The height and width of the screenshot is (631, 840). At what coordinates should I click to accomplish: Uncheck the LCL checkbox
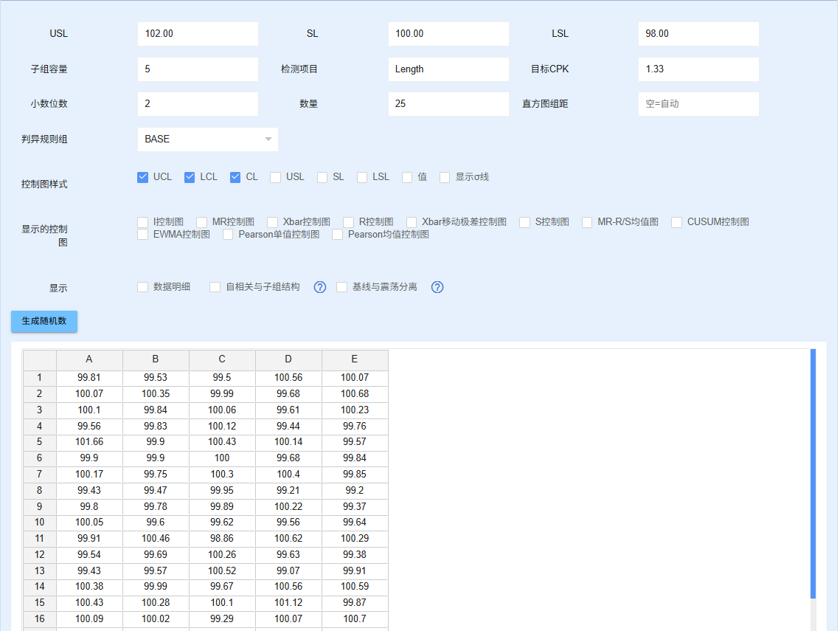[x=190, y=177]
